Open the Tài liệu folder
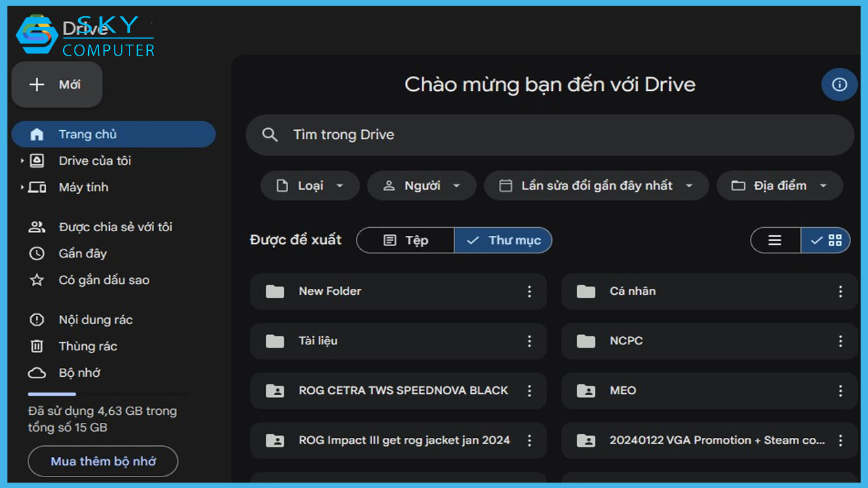Image resolution: width=868 pixels, height=488 pixels. (399, 341)
